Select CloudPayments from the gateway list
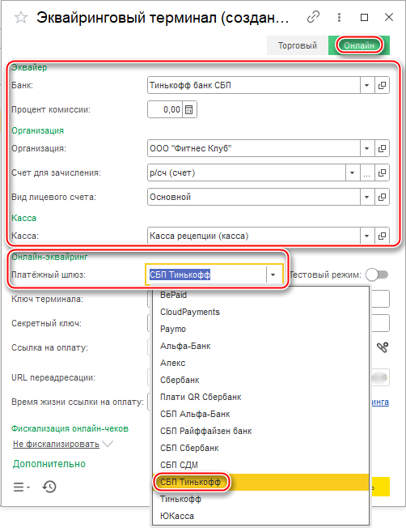Image resolution: width=406 pixels, height=532 pixels. point(260,312)
